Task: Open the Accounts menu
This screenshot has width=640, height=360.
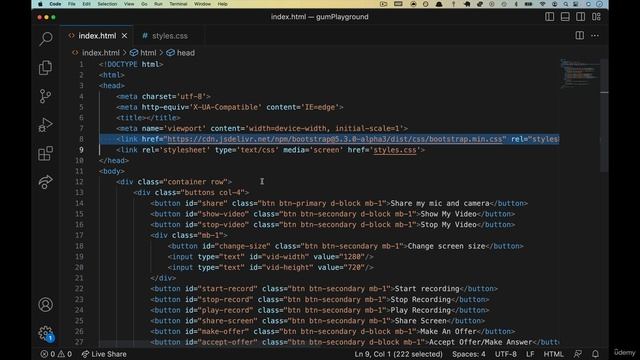Action: (x=46, y=304)
